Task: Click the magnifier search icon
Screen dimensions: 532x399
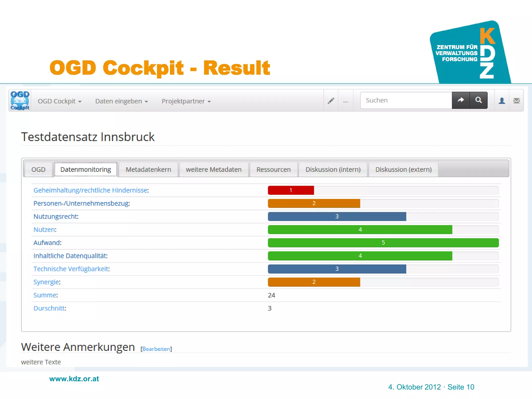Action: pyautogui.click(x=478, y=100)
